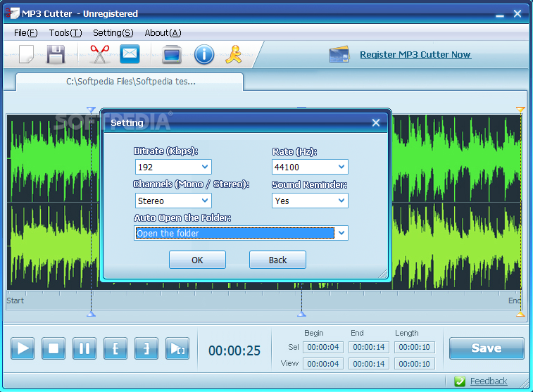
Task: Click the Start label on the timeline
Action: click(15, 301)
